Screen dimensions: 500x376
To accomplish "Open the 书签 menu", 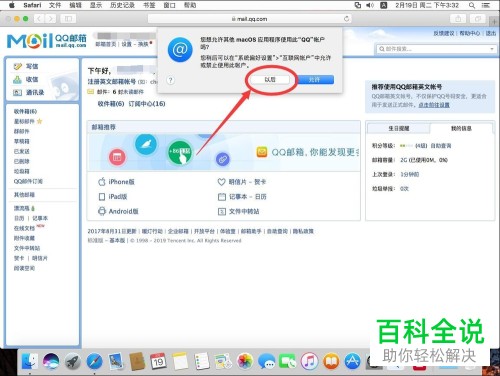I will click(149, 5).
